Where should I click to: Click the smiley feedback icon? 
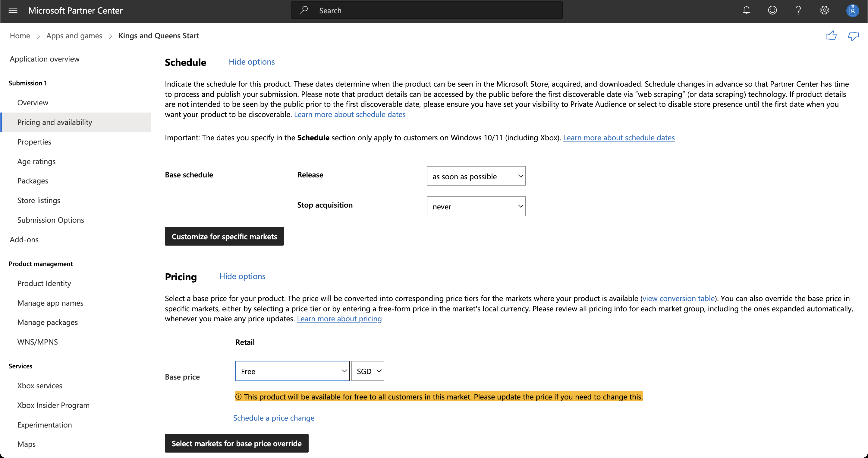point(772,11)
